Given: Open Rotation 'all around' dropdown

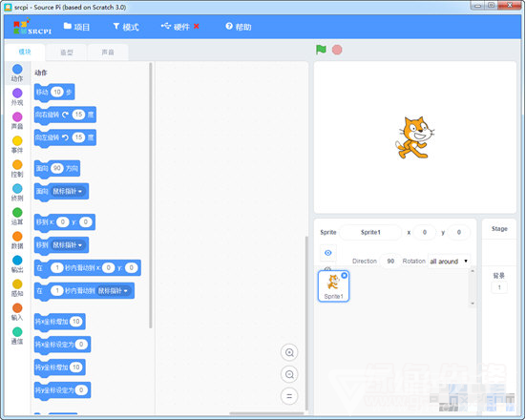Looking at the screenshot, I should pos(449,261).
